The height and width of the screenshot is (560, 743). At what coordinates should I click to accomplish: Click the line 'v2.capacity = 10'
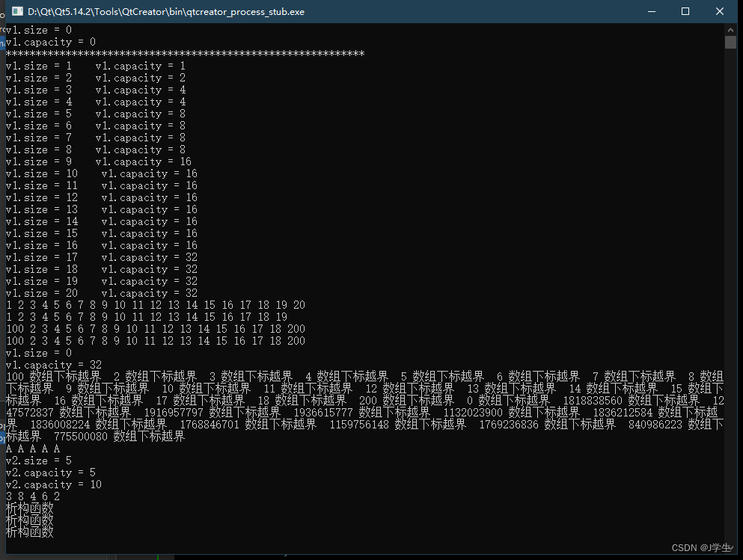coord(54,484)
